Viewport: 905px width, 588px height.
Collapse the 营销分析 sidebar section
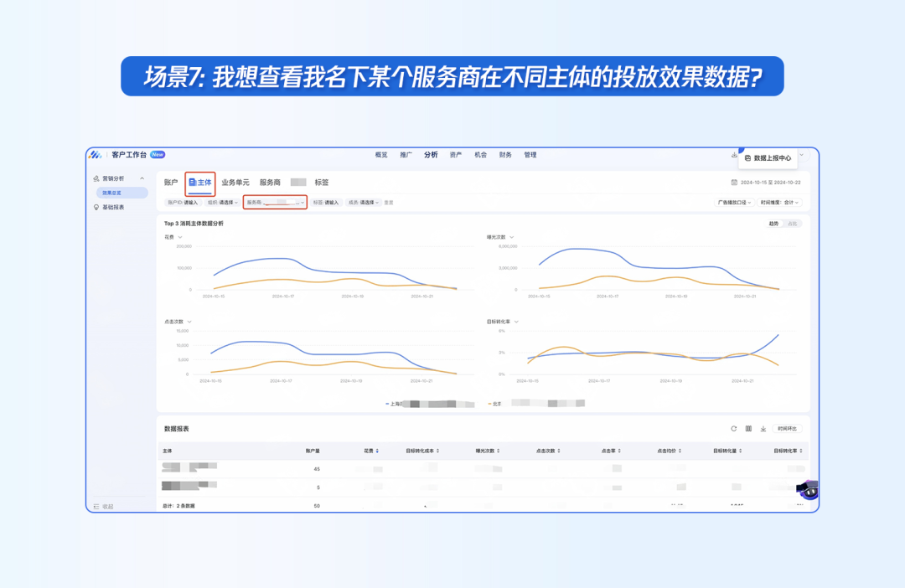tap(142, 178)
